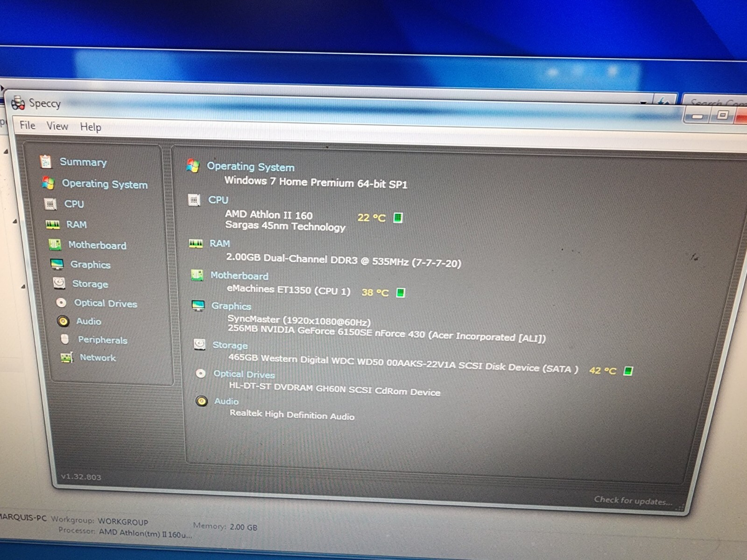The height and width of the screenshot is (560, 747).
Task: Open Peripherals section from sidebar
Action: [x=103, y=340]
